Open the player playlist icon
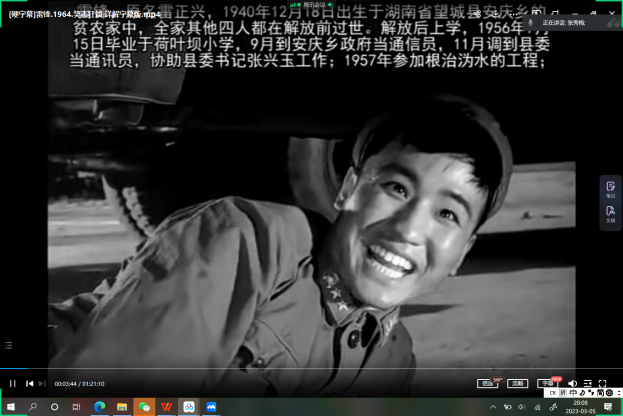This screenshot has width=623, height=416. pos(587,383)
